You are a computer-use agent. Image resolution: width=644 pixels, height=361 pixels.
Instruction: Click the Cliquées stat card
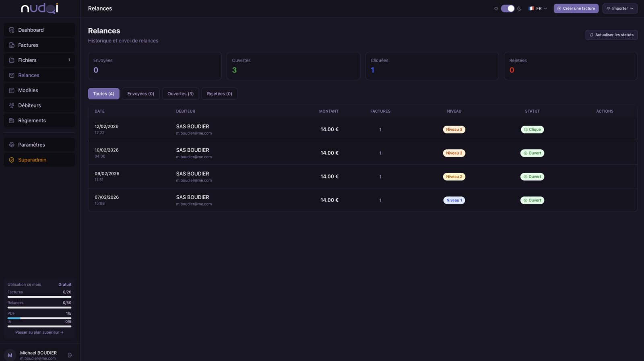tap(432, 66)
